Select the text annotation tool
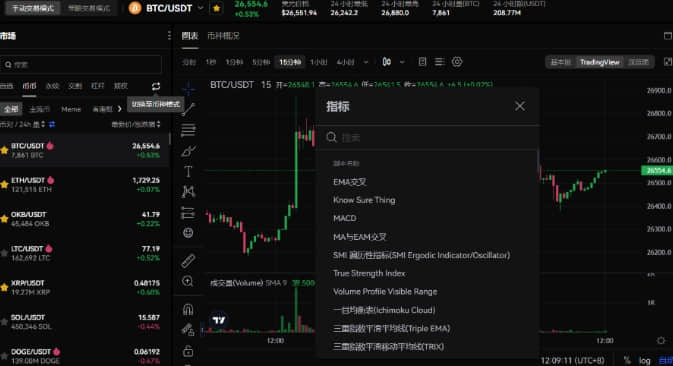Viewport: 673px width, 366px height. pyautogui.click(x=188, y=172)
